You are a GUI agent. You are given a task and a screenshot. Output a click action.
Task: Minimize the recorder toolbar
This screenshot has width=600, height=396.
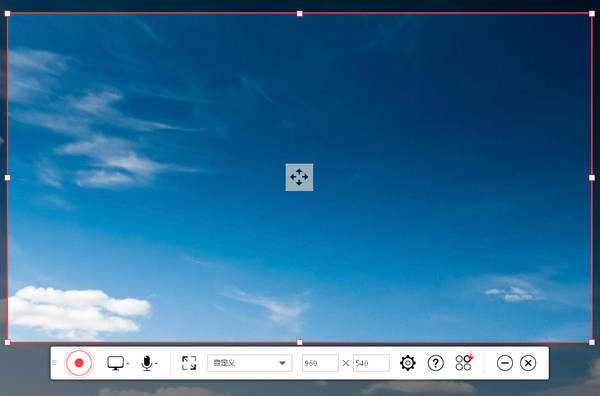505,363
